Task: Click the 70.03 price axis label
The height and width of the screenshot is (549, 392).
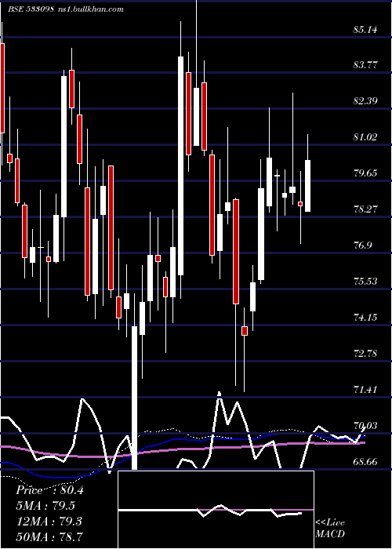Action: click(x=365, y=425)
